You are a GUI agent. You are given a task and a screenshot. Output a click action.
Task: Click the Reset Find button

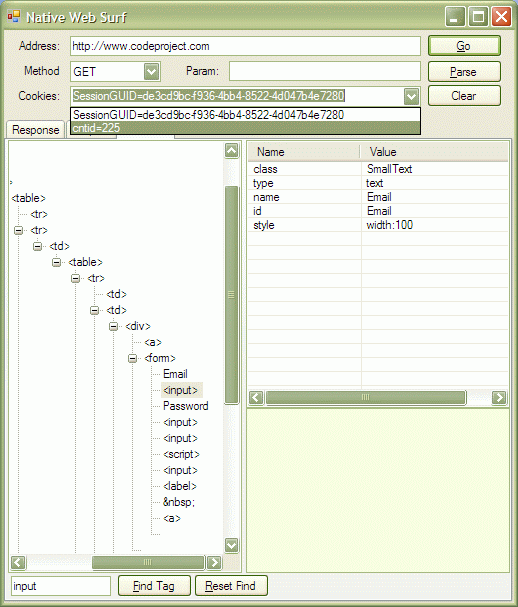231,586
